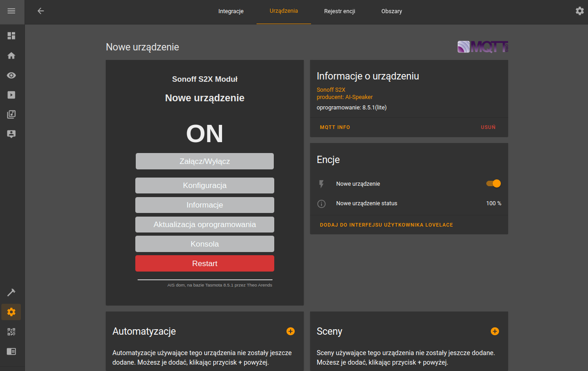Open the dashboard overview from the sidebar
This screenshot has height=371, width=588.
coord(12,35)
